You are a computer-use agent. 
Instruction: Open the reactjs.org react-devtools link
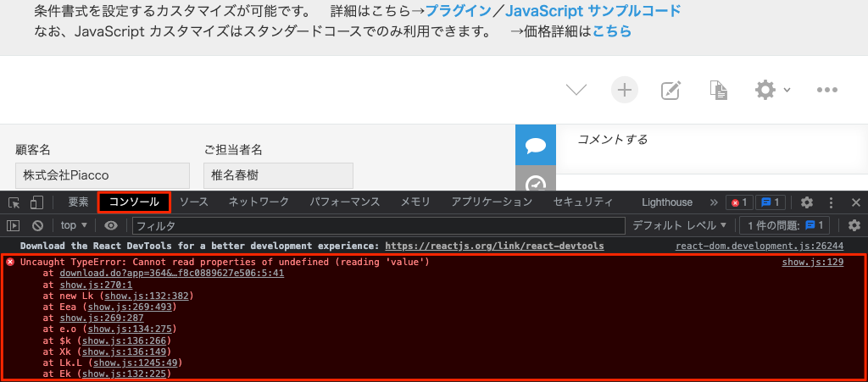pos(494,246)
